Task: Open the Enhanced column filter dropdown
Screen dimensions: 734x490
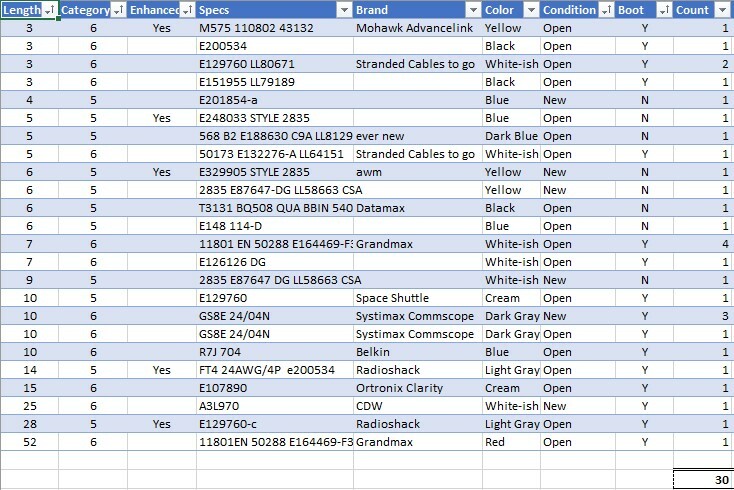Action: point(188,10)
